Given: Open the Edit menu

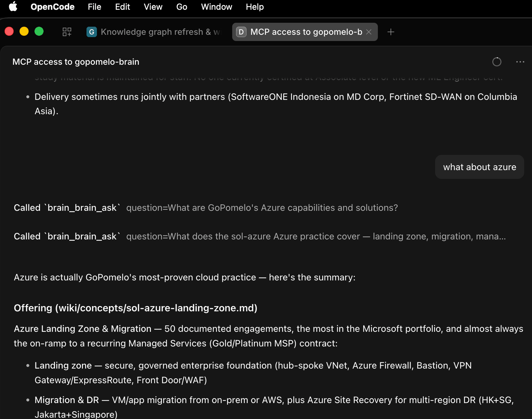Looking at the screenshot, I should point(123,7).
